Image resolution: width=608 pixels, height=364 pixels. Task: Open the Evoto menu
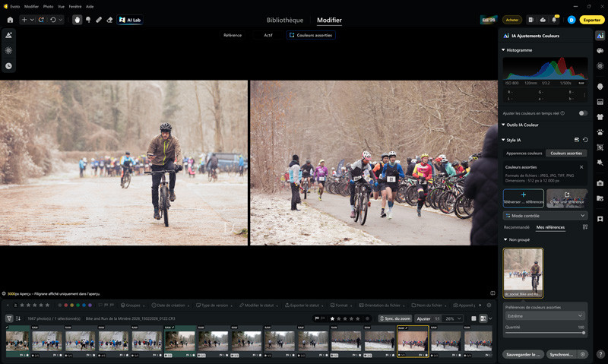click(14, 7)
